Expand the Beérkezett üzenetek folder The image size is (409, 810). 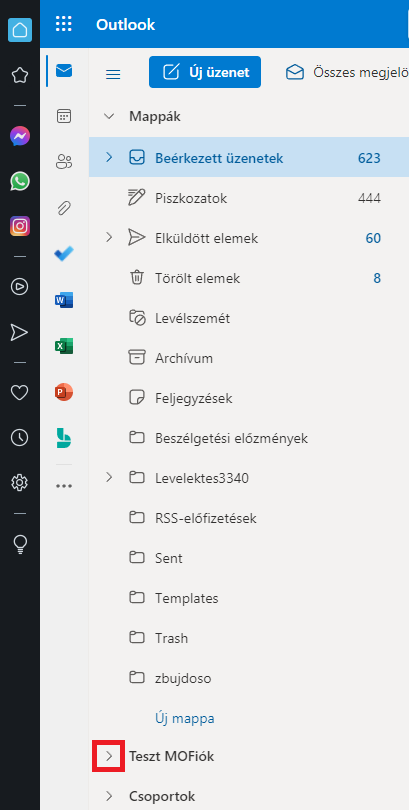point(108,157)
